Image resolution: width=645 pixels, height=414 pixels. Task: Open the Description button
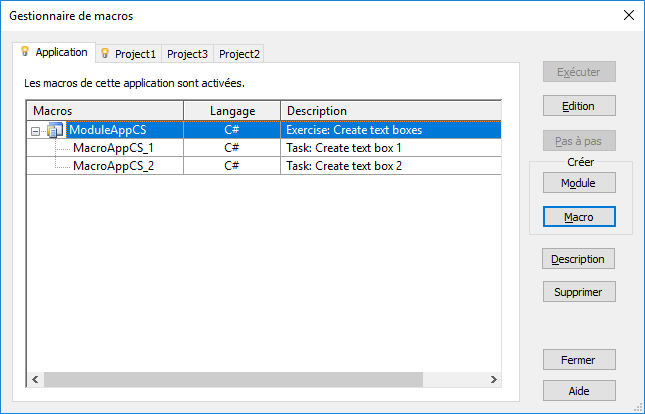(x=578, y=259)
